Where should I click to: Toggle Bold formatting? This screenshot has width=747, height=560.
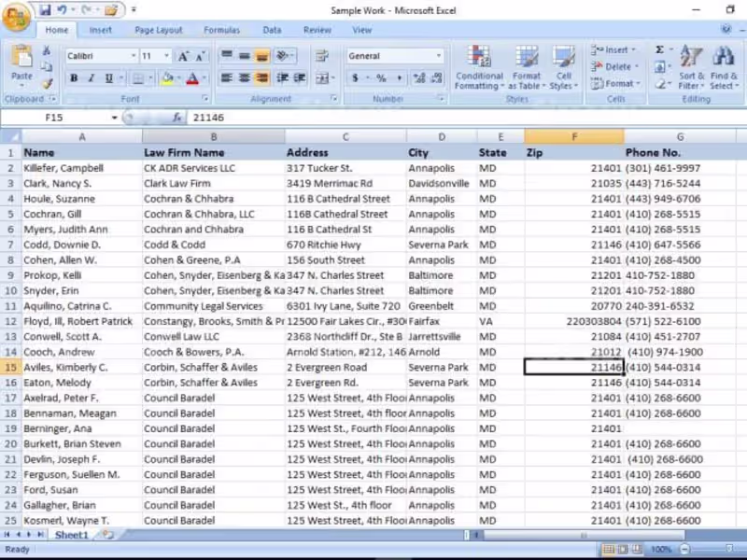(74, 77)
